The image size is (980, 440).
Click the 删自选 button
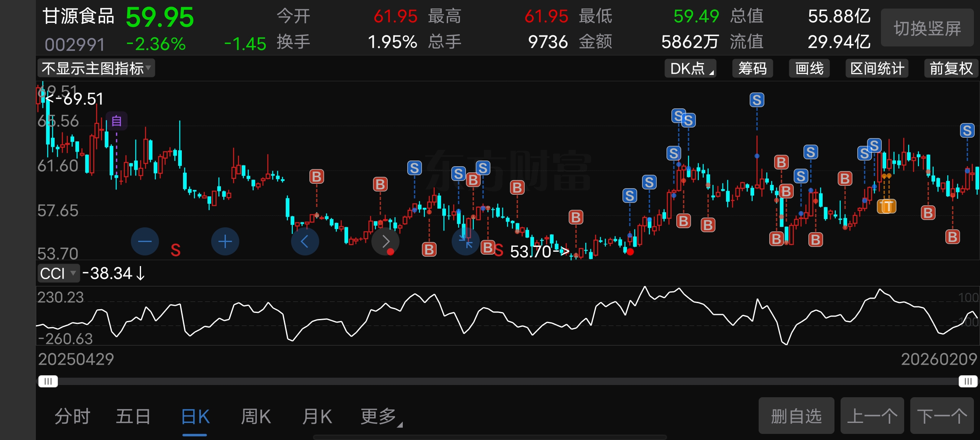(x=796, y=416)
